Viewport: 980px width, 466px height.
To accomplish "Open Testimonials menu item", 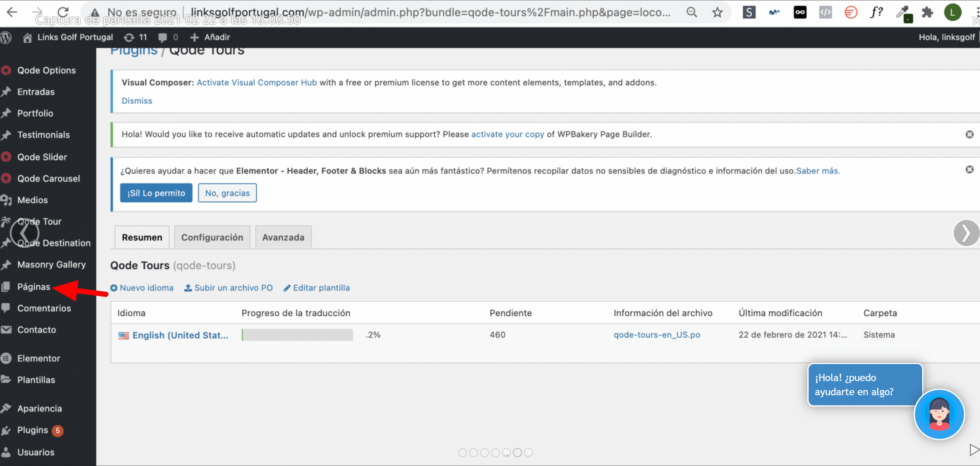I will click(43, 135).
